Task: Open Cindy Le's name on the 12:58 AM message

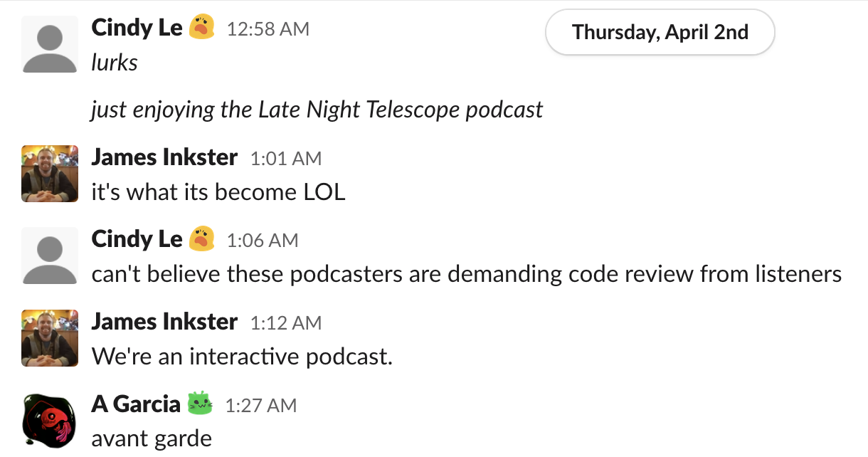Action: (137, 28)
